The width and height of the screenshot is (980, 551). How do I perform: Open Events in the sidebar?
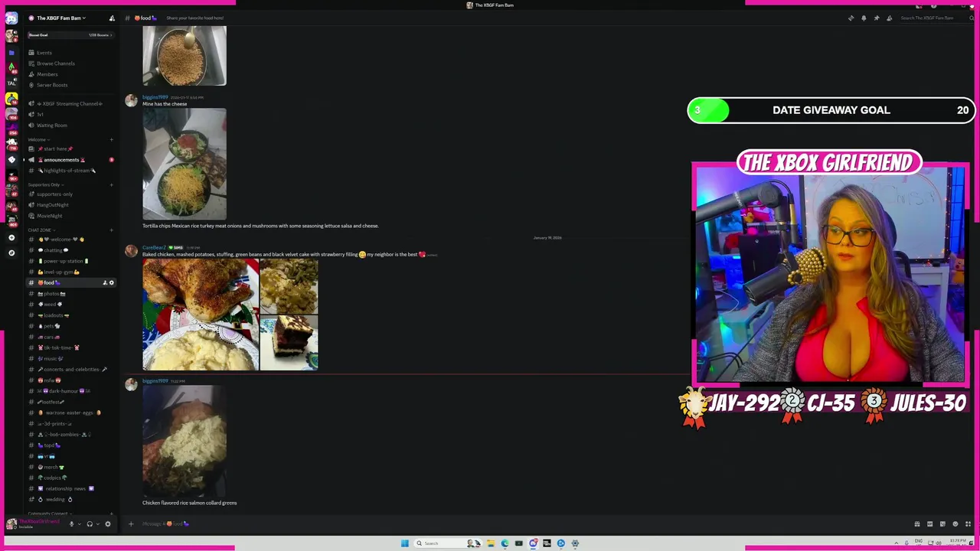[x=70, y=53]
